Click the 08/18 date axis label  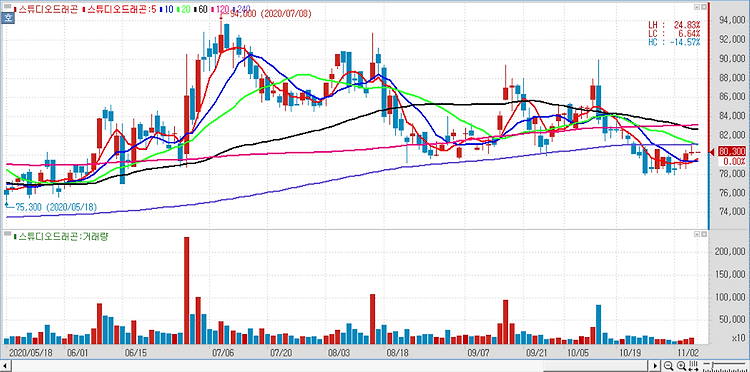(398, 352)
